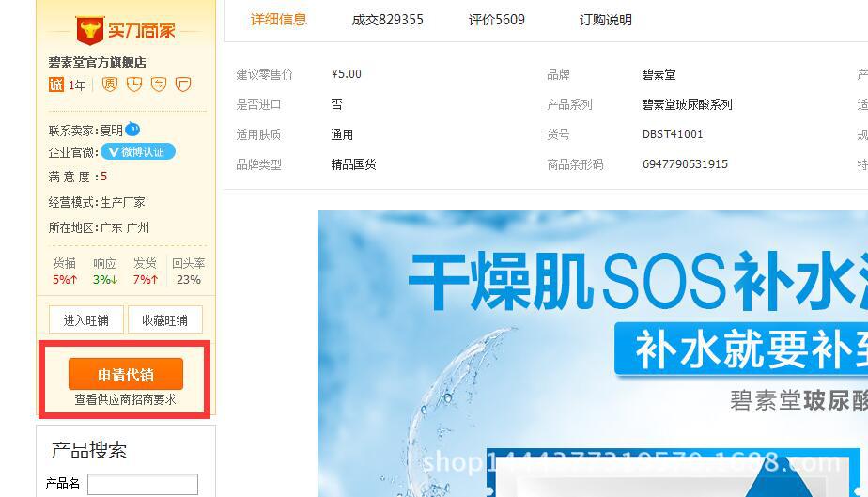The height and width of the screenshot is (497, 868).
Task: Click the 通用 skin type value
Action: (342, 134)
